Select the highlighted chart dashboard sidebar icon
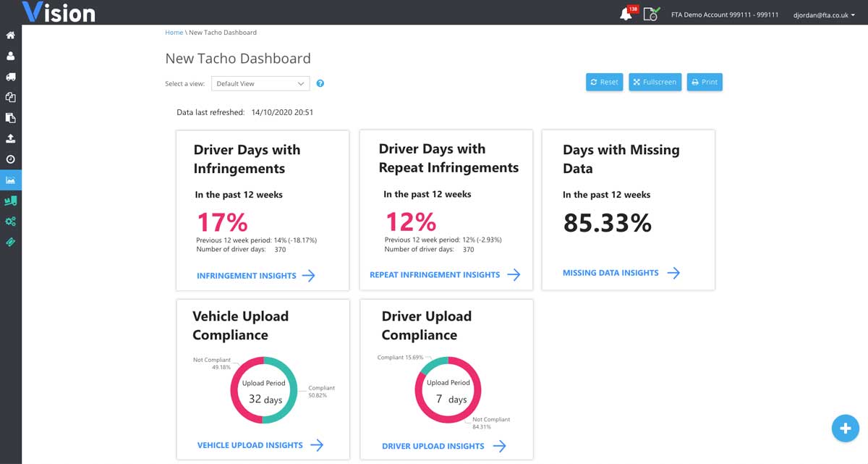Image resolution: width=868 pixels, height=464 pixels. pyautogui.click(x=11, y=180)
